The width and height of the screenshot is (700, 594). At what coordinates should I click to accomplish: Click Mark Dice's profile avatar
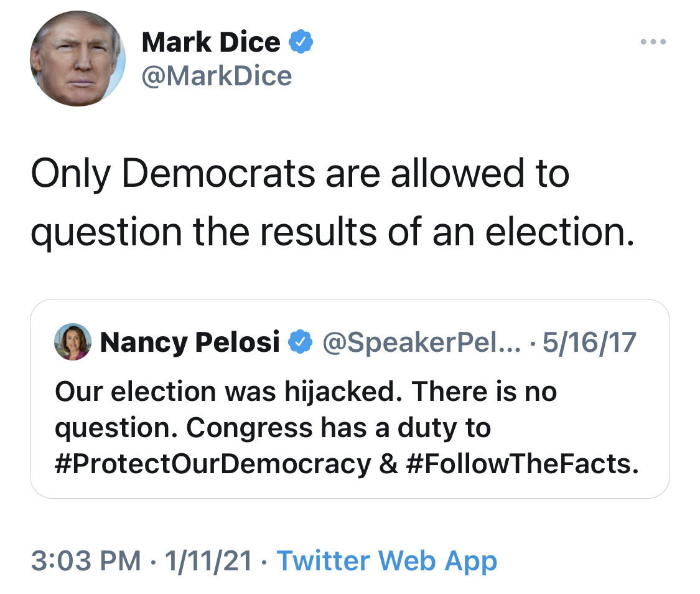pos(78,59)
